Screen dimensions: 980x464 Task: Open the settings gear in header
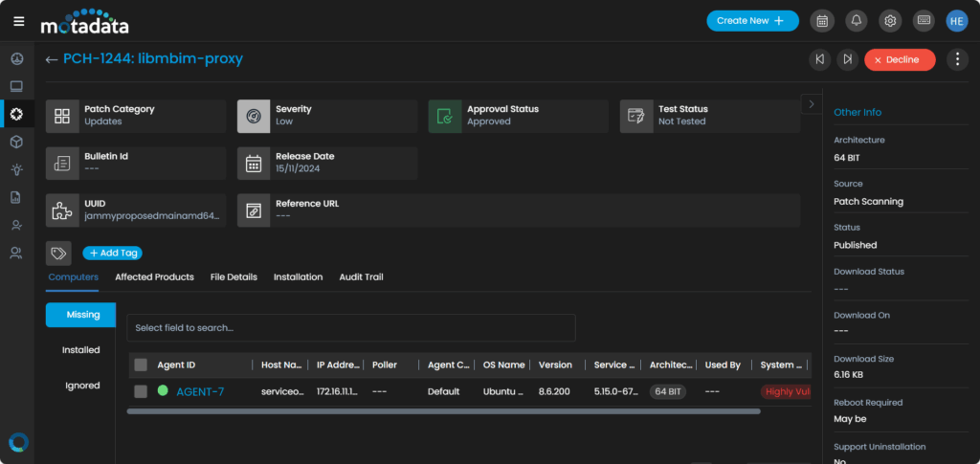coord(890,21)
